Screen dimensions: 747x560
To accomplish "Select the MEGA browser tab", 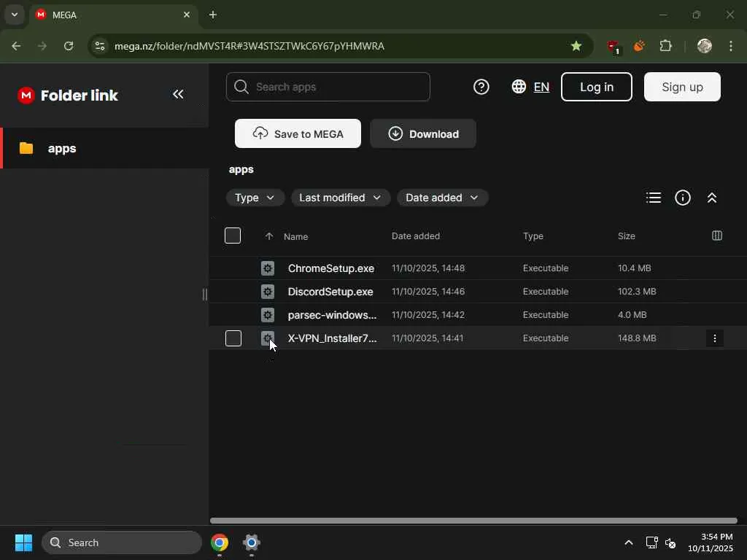I will pyautogui.click(x=115, y=15).
